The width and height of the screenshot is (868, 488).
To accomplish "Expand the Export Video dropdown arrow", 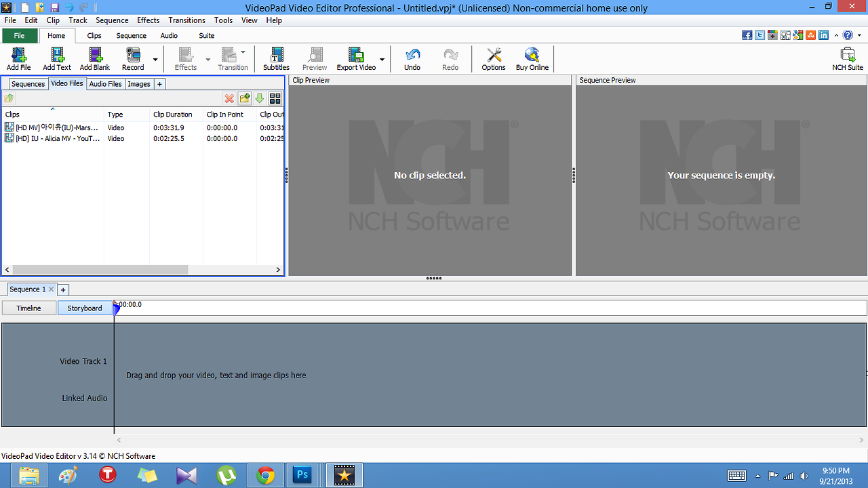I will [382, 60].
